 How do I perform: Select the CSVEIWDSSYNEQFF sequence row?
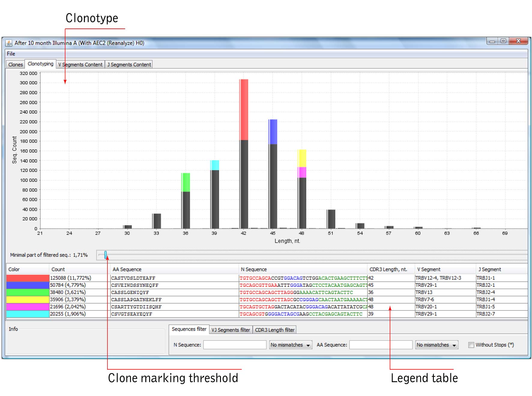tap(135, 285)
